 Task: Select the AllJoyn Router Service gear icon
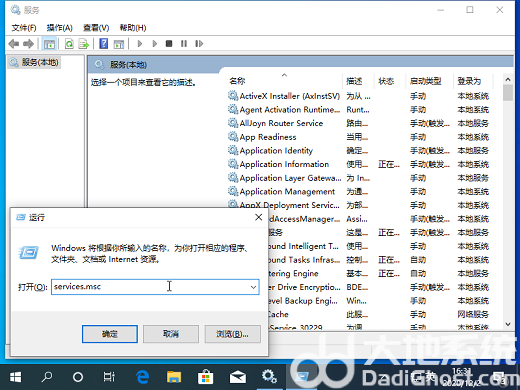233,123
